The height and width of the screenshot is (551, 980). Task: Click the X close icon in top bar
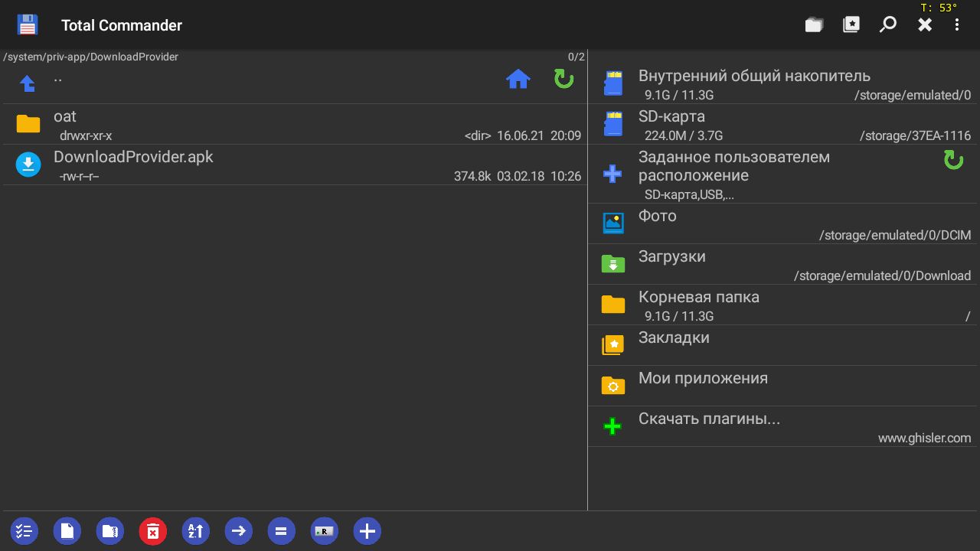(925, 25)
